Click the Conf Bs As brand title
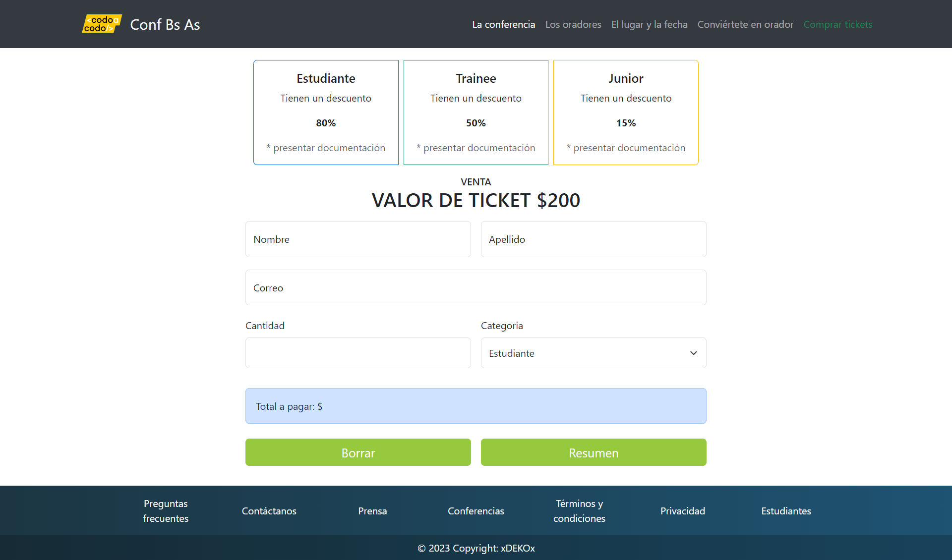Screen dimensions: 952x560 [x=165, y=24]
